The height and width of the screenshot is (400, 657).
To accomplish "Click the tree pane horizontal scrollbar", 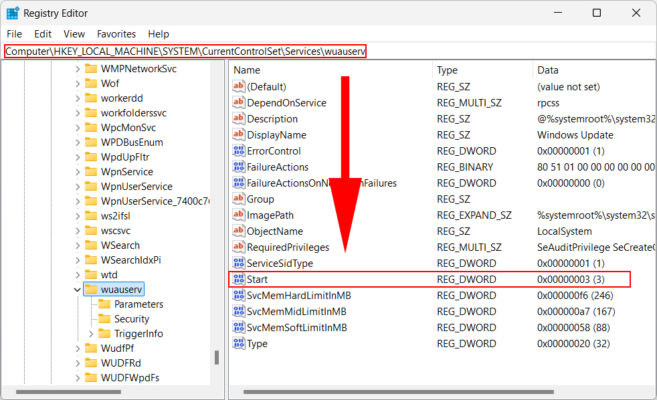I will pyautogui.click(x=68, y=392).
